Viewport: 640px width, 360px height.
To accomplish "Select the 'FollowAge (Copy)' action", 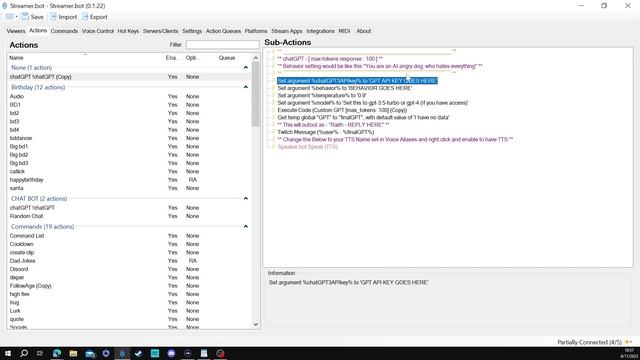I will [x=130, y=286].
